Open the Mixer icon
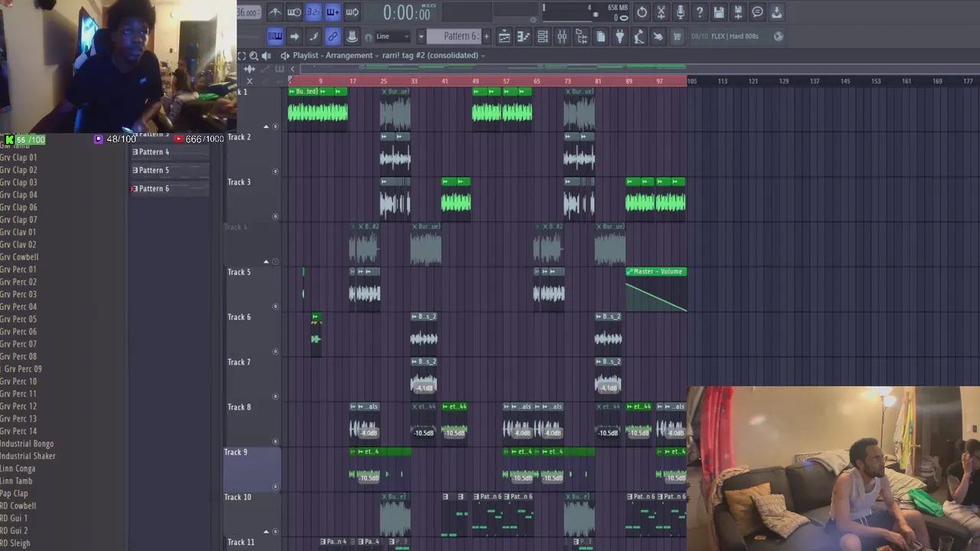 click(562, 36)
